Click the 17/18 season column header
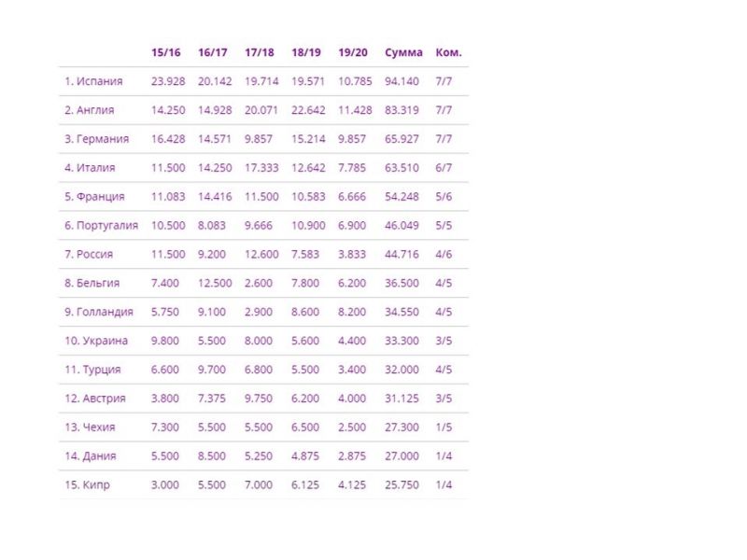 260,52
